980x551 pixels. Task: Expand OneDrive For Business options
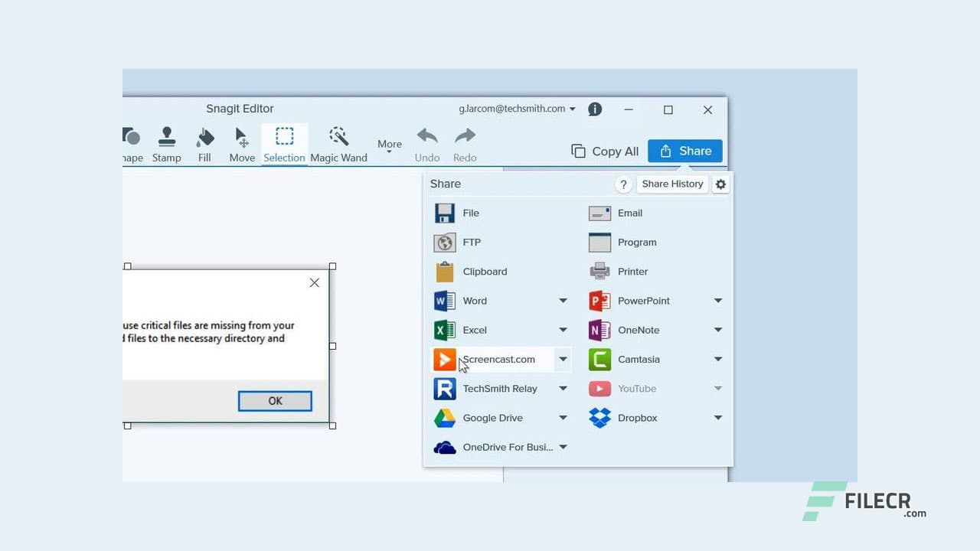coord(563,447)
